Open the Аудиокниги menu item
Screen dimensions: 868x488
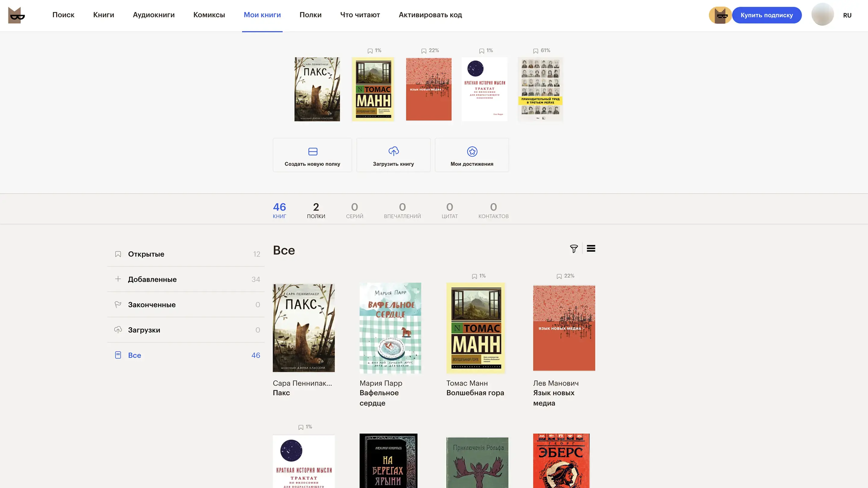pos(153,15)
